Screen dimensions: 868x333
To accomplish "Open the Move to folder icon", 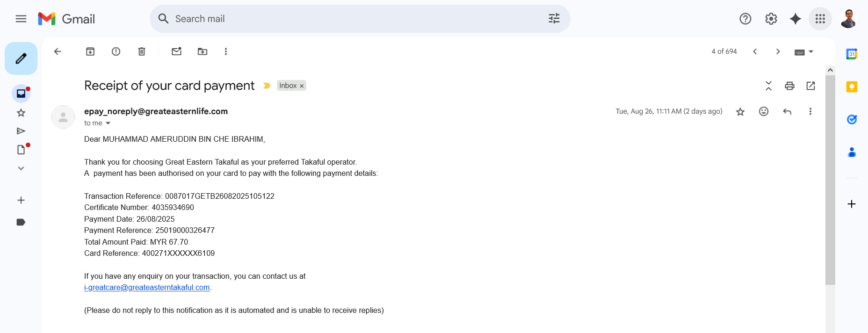I will 203,51.
